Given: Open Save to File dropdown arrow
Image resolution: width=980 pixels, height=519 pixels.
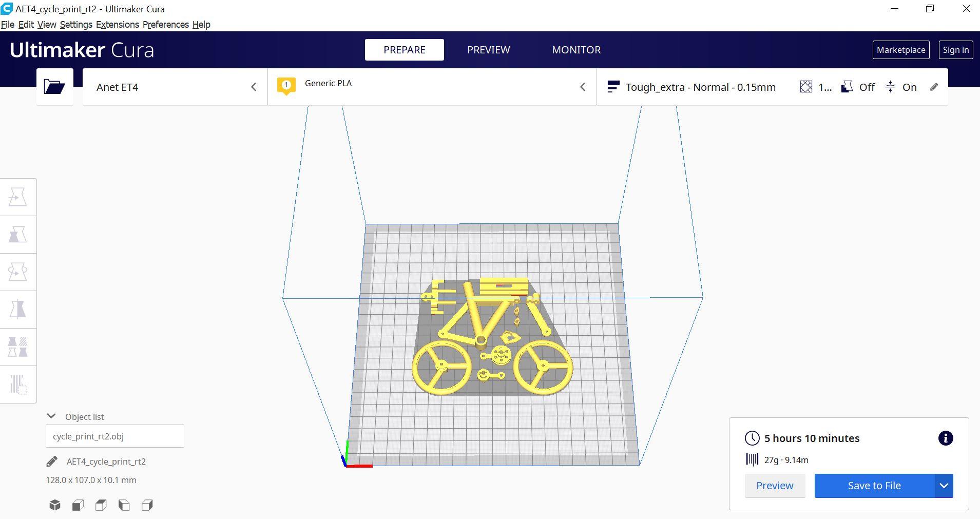Looking at the screenshot, I should pyautogui.click(x=944, y=486).
